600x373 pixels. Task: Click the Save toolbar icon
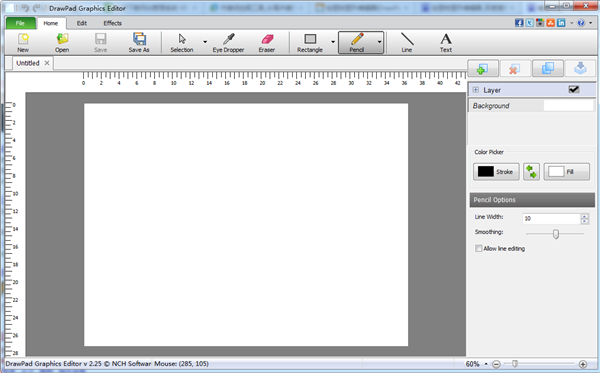coord(101,42)
